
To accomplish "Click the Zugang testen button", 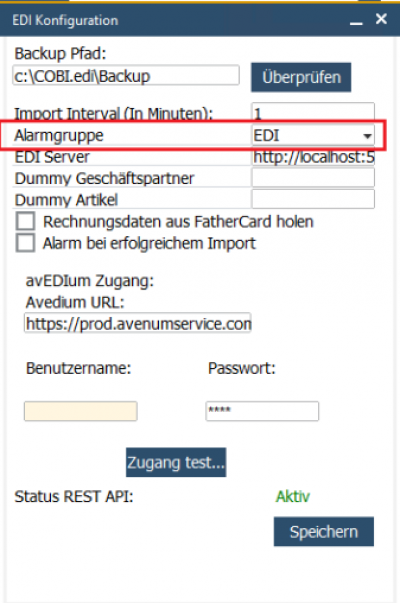I will (x=176, y=462).
